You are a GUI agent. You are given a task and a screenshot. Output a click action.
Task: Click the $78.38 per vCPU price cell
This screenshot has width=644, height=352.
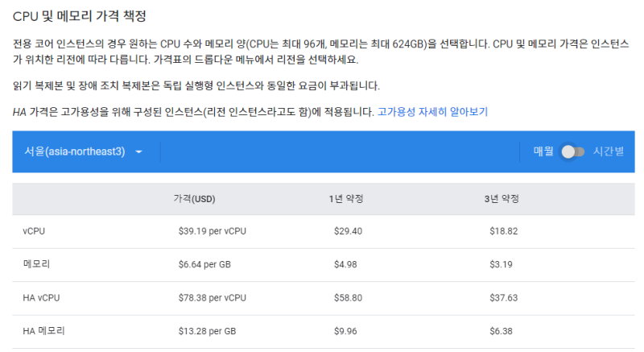(x=212, y=298)
